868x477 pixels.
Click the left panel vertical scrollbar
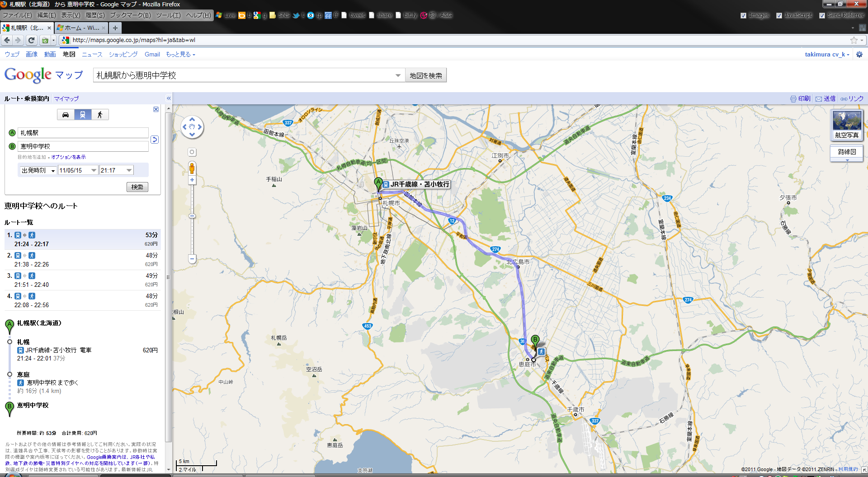coord(169,278)
